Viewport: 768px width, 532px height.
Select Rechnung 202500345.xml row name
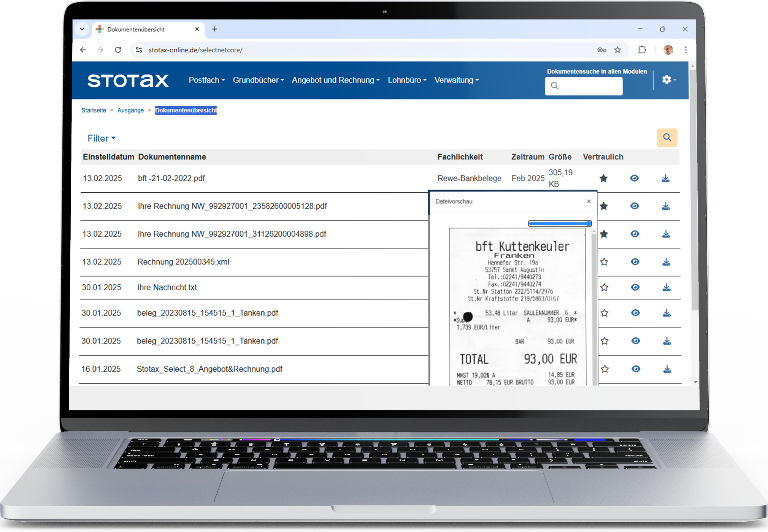pyautogui.click(x=183, y=262)
